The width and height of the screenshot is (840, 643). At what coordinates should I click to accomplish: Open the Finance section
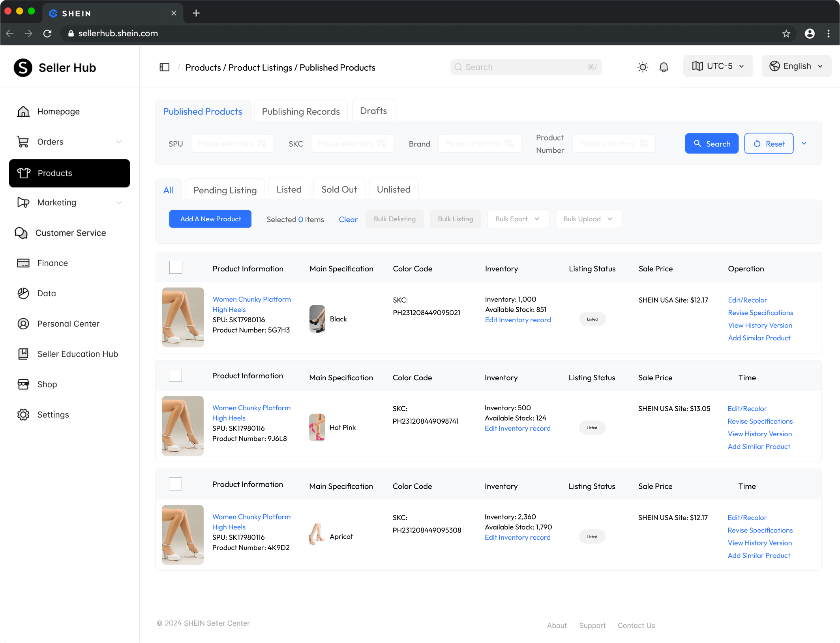(52, 263)
